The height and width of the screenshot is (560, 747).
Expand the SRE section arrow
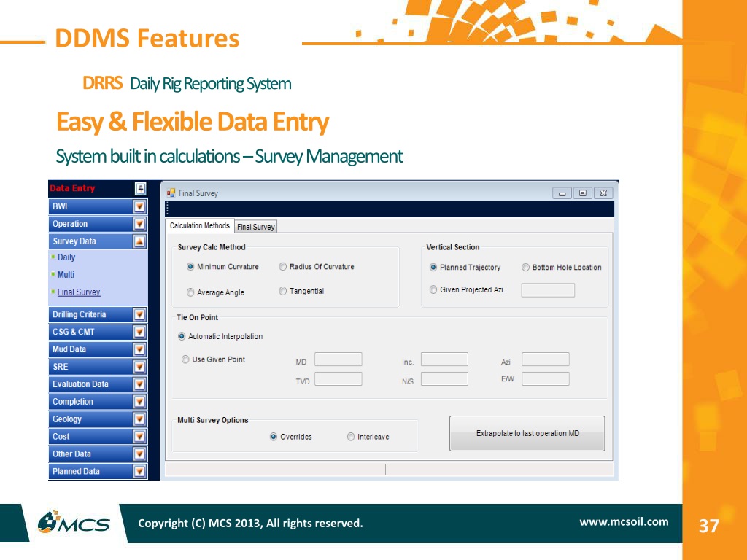(139, 367)
